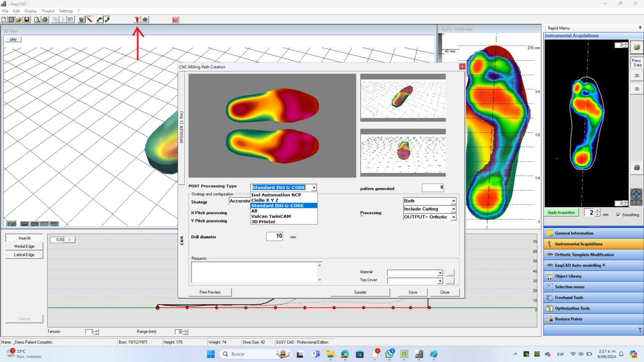Click the Drill diameter input field
Screen dimensions: 644x362
pos(275,236)
